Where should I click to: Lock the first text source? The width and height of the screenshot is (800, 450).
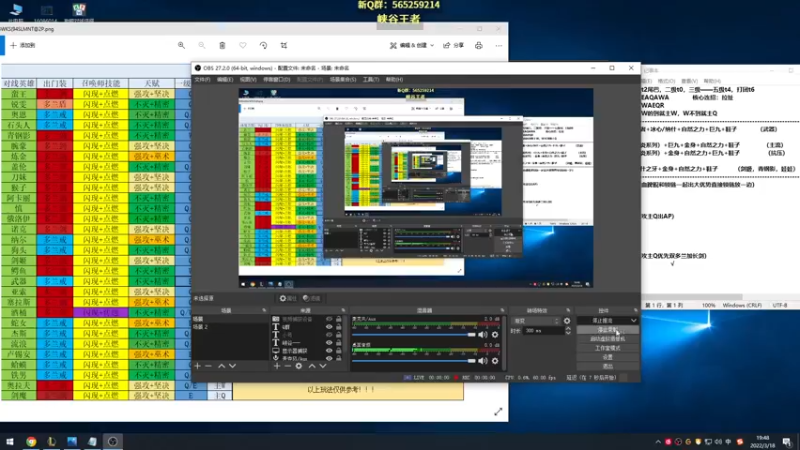point(339,327)
